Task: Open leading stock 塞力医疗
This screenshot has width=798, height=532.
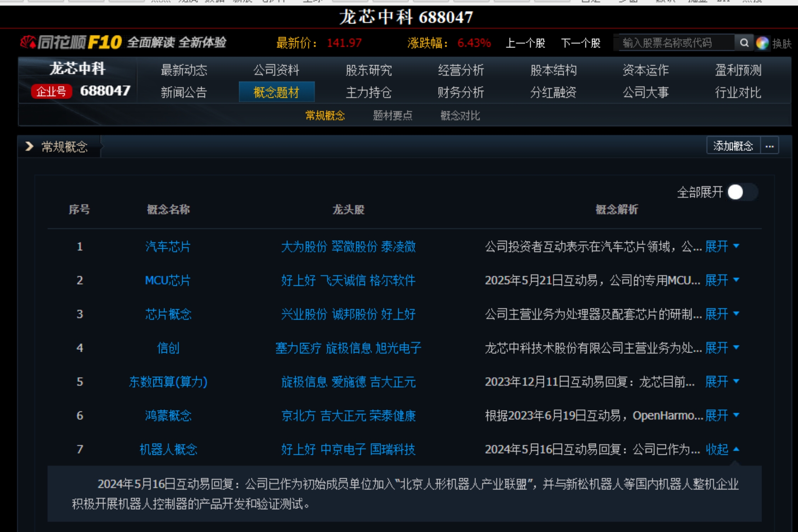Action: pyautogui.click(x=298, y=348)
